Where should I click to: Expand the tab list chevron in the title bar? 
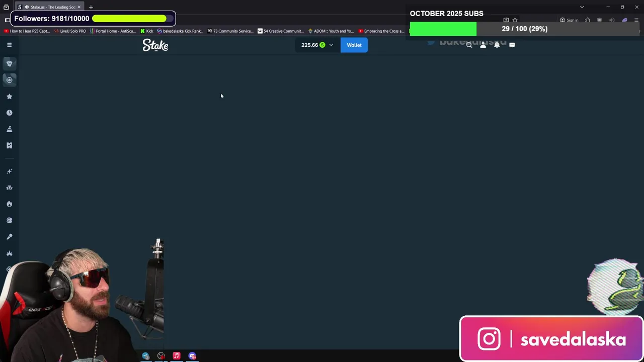click(582, 7)
